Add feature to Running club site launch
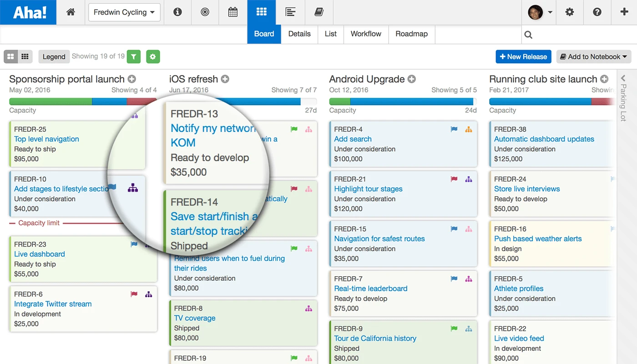This screenshot has width=637, height=364. click(604, 79)
